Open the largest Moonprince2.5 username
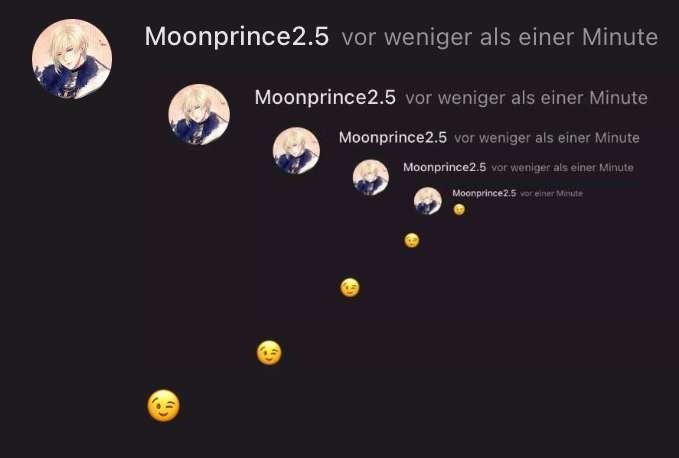 tap(236, 36)
